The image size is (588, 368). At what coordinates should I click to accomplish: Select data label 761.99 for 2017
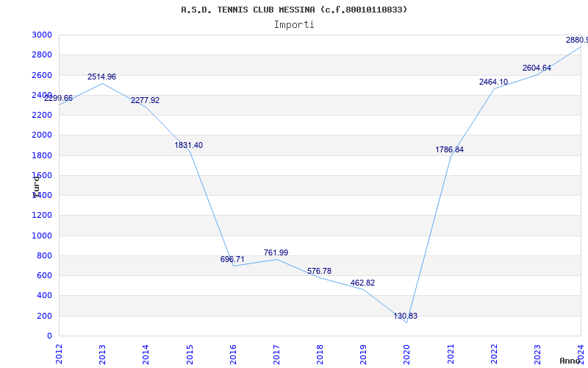tap(276, 252)
